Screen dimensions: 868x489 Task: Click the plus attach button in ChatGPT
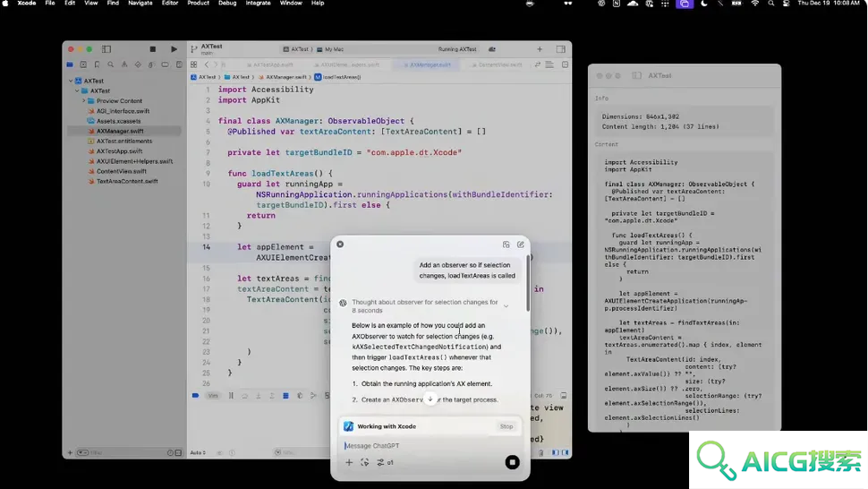349,462
